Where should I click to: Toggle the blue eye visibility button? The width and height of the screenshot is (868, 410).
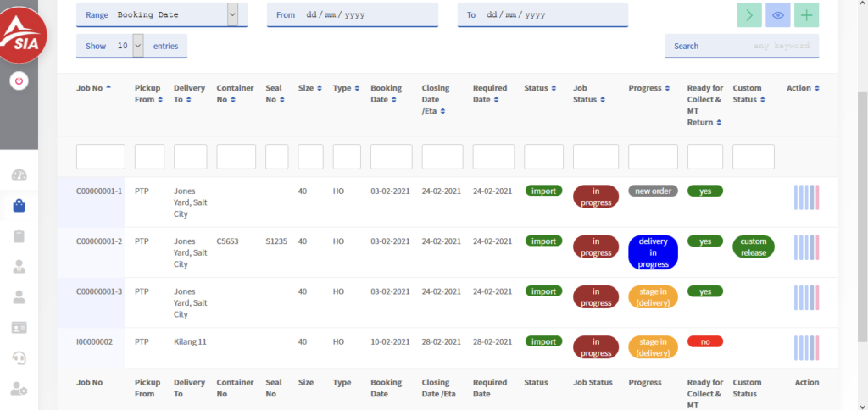coord(777,14)
